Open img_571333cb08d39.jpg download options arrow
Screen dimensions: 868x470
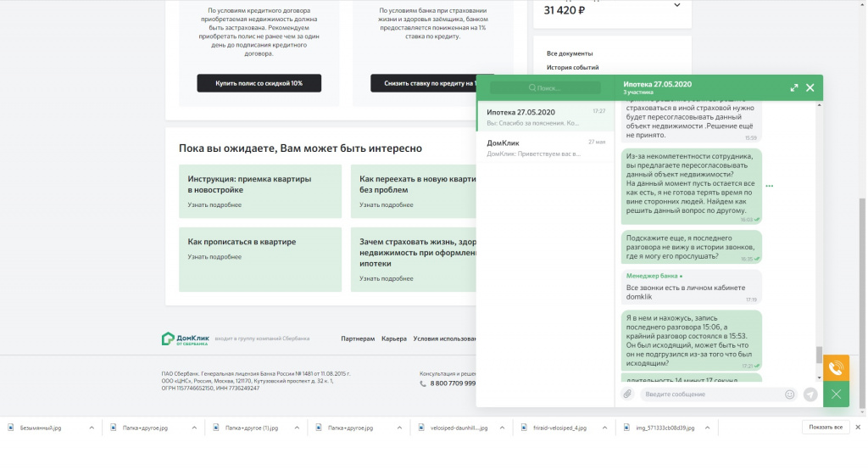coord(708,428)
